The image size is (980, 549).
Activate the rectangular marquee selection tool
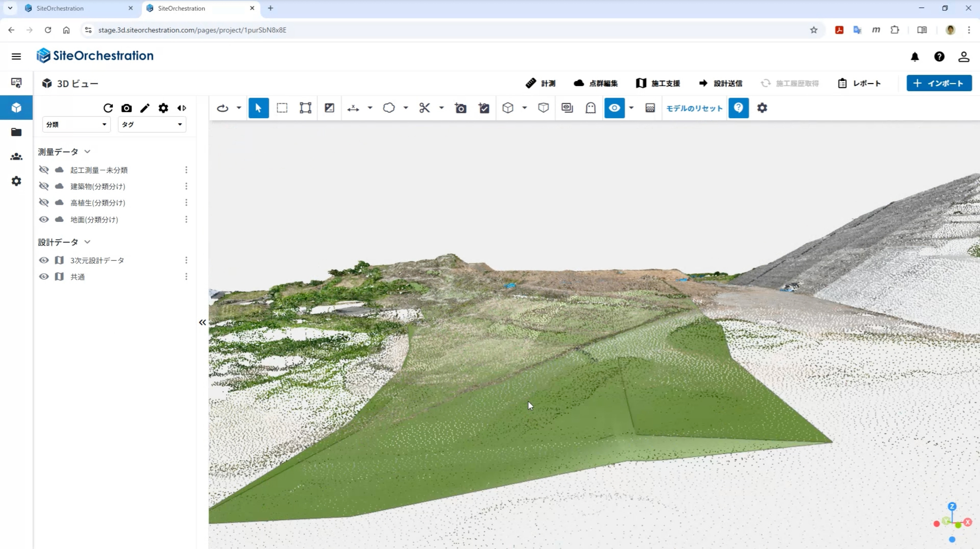282,108
